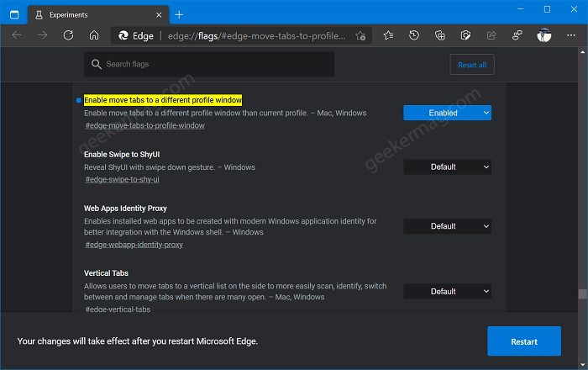
Task: Focus the Search flags field
Action: coord(209,64)
